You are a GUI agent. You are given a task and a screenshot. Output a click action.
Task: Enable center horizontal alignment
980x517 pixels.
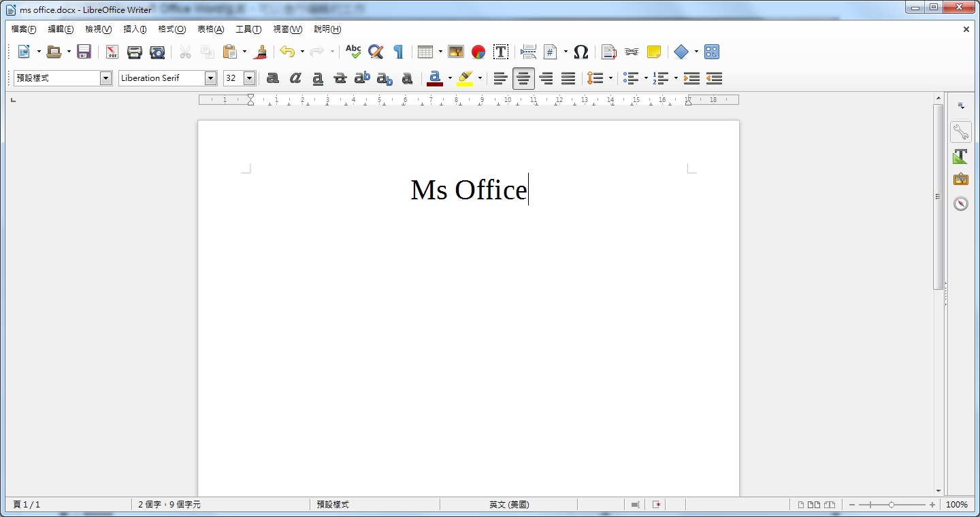coord(523,78)
